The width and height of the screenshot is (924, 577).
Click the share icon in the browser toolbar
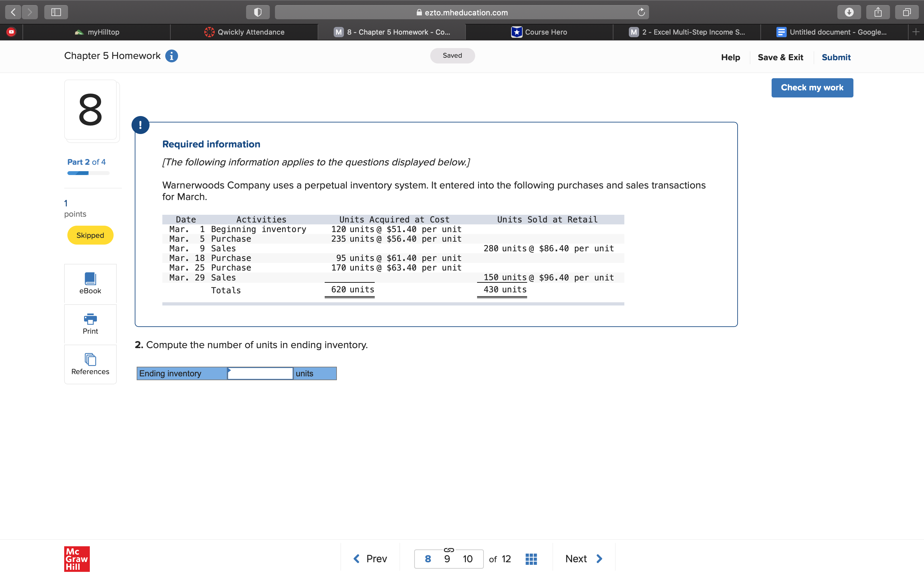pos(878,12)
